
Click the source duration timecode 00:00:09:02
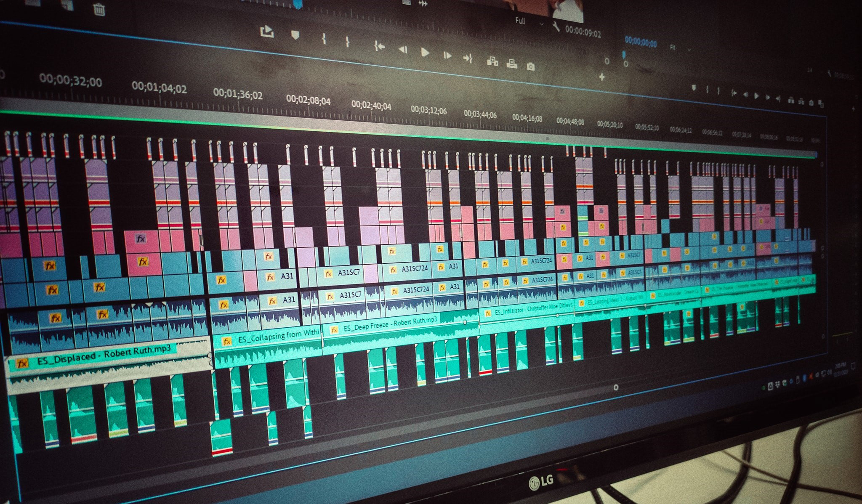tap(583, 32)
